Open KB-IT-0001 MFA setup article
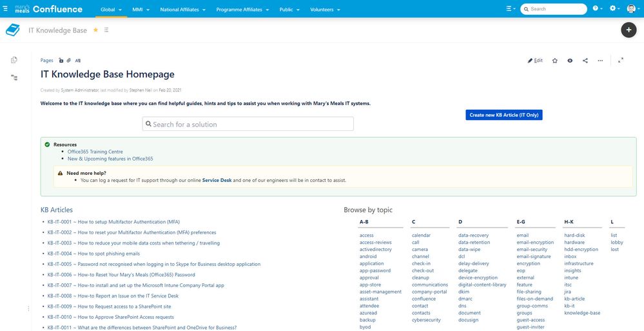 (113, 221)
